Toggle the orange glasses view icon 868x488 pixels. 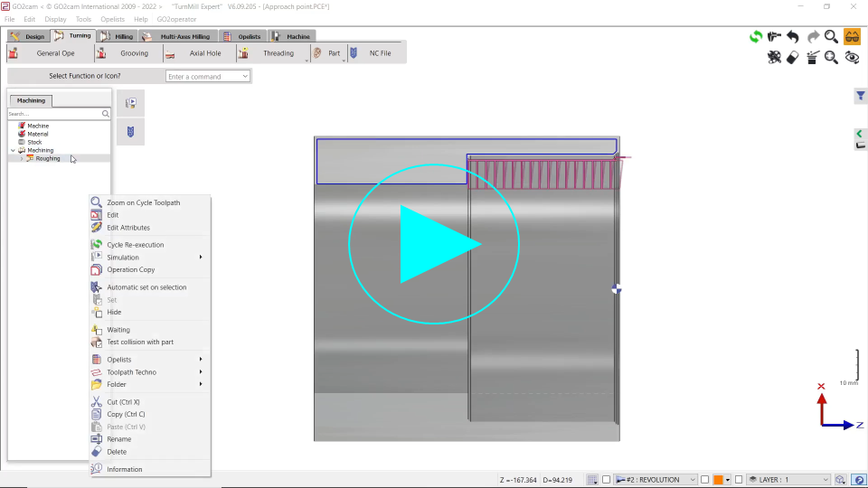pos(852,37)
